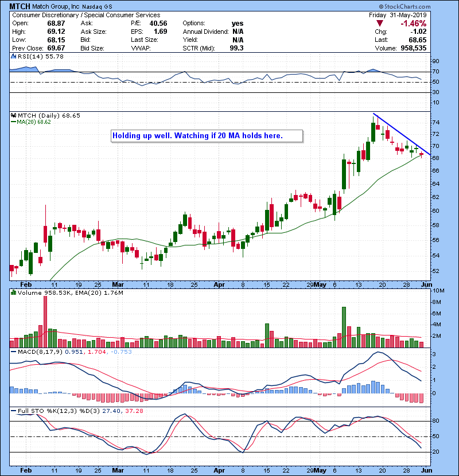Screen dimensions: 459x476
Task: Select the High value 69.12
Action: [56, 32]
